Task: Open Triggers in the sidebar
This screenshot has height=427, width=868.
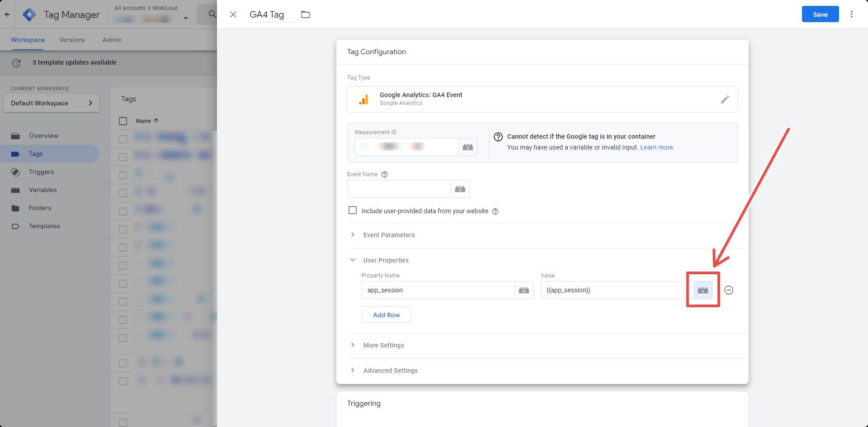Action: pyautogui.click(x=41, y=172)
